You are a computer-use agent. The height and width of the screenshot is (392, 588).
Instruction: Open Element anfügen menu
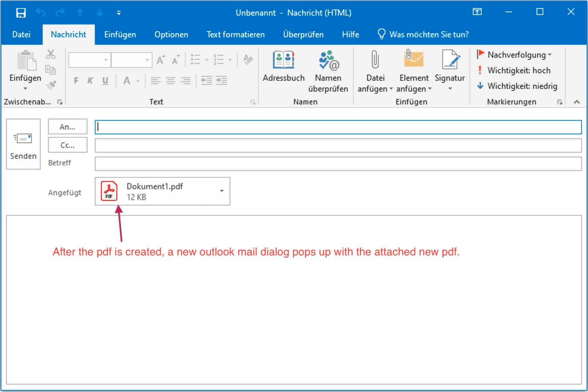414,72
